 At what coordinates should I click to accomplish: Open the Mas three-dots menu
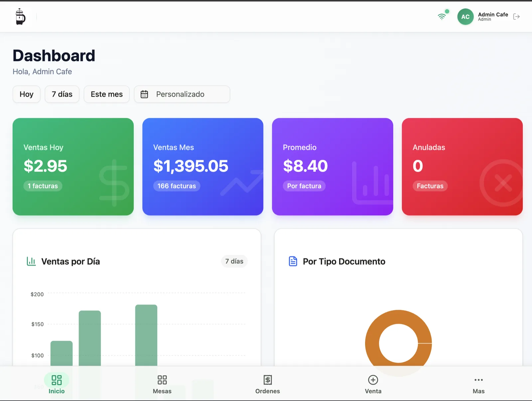[478, 380]
